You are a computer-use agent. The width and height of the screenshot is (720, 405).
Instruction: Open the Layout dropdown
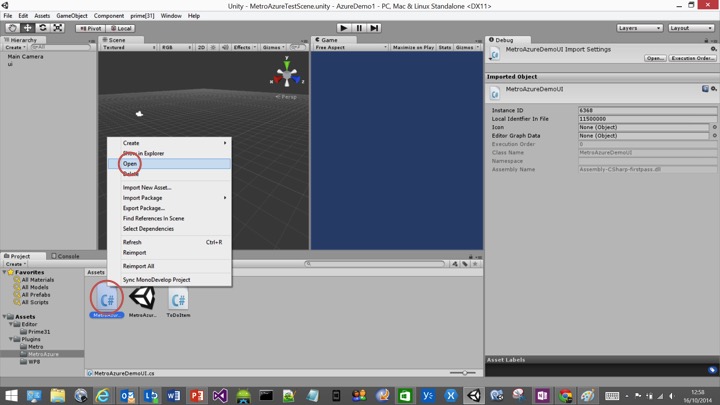click(x=691, y=28)
